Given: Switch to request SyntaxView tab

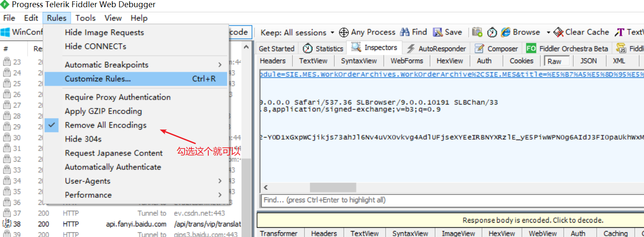Looking at the screenshot, I should 359,61.
